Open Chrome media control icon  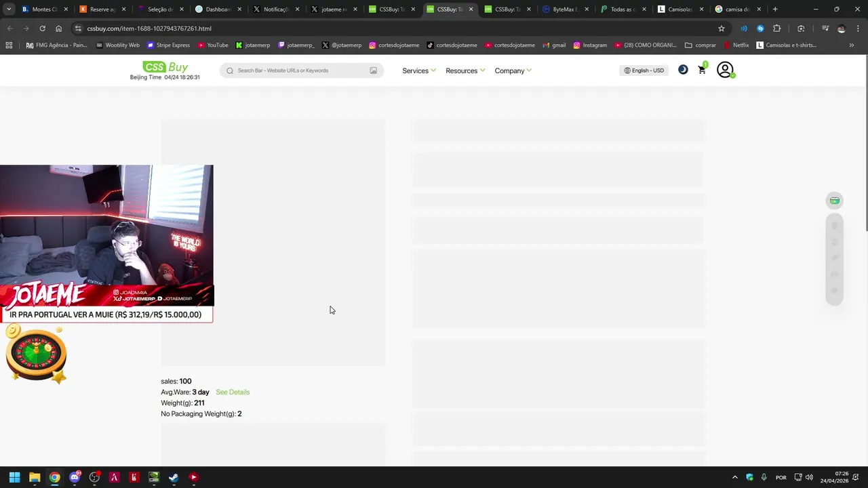point(825,28)
